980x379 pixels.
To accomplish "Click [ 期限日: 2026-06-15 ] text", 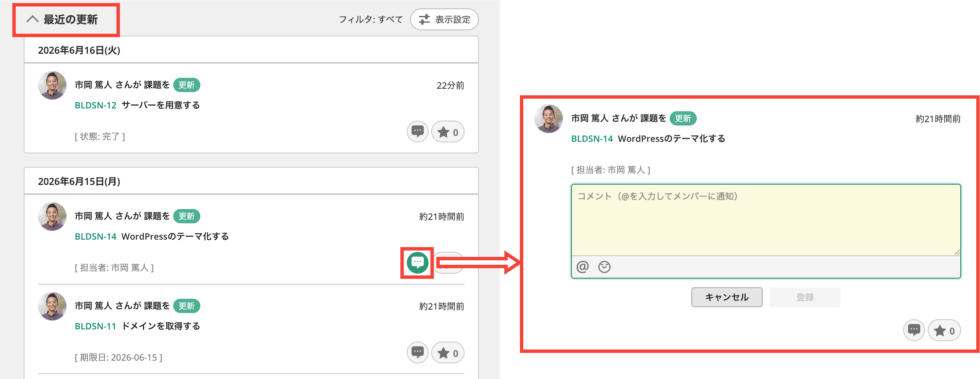I will (x=118, y=357).
